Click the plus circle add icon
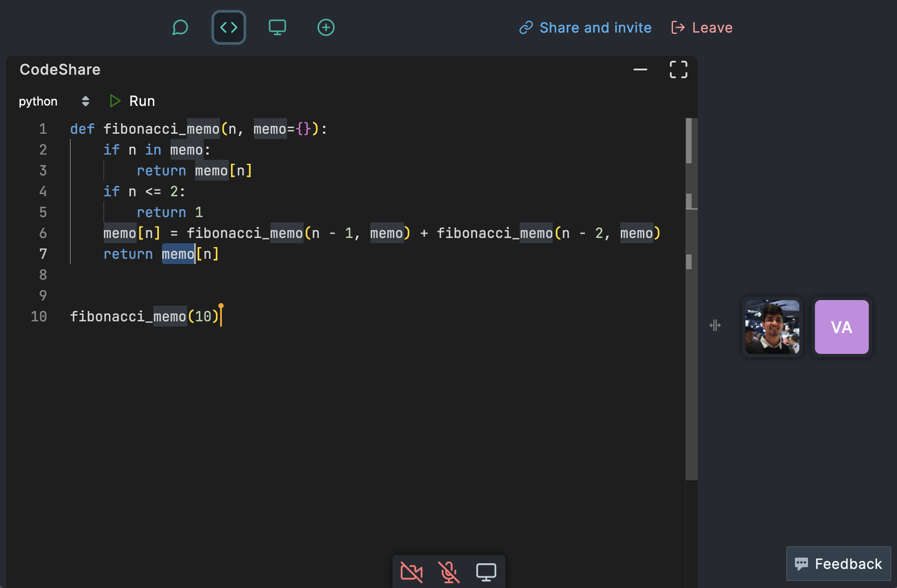This screenshot has width=897, height=588. coord(326,28)
